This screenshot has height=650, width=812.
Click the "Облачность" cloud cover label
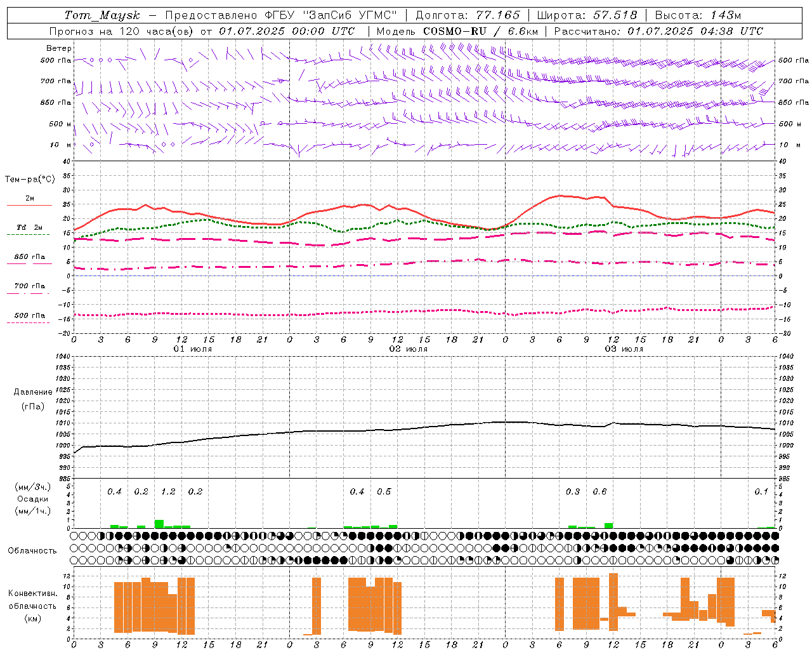(32, 550)
